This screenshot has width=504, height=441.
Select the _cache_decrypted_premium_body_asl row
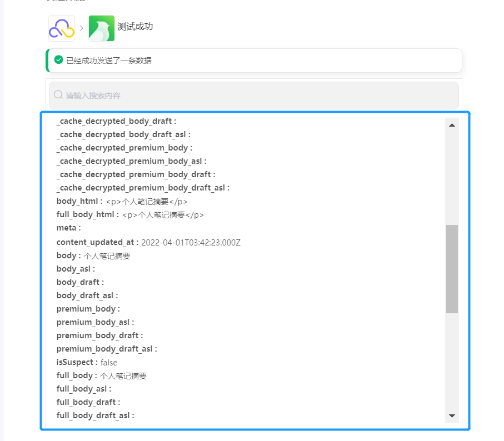132,161
